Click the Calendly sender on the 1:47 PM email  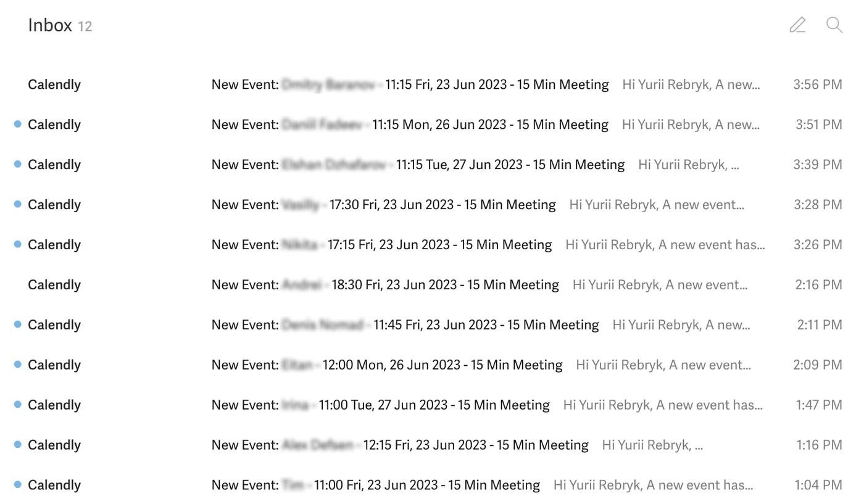click(54, 405)
